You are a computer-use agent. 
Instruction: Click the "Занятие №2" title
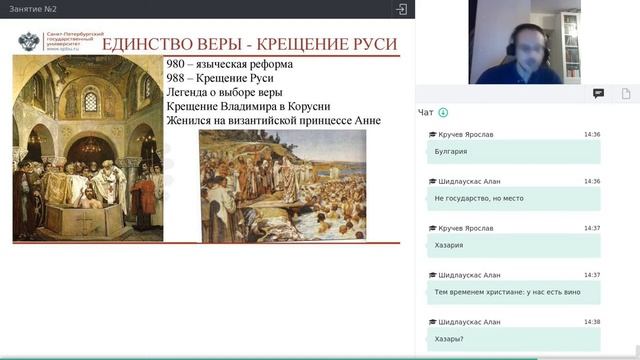(x=33, y=9)
